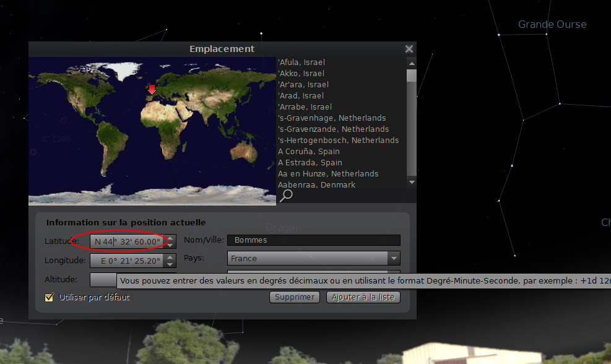Click the 'IC 1396' nebula label in the sky

pyautogui.click(x=56, y=139)
